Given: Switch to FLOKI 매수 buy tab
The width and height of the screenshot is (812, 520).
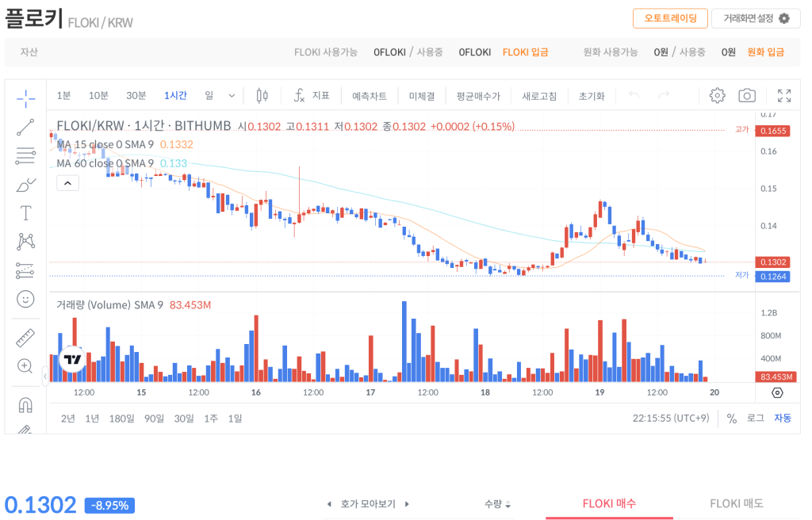Looking at the screenshot, I should coord(609,503).
